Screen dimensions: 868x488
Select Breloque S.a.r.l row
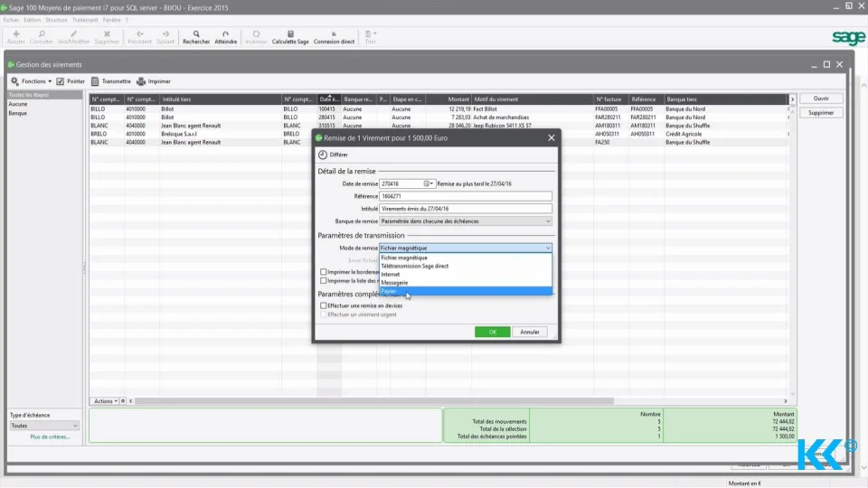pyautogui.click(x=438, y=134)
